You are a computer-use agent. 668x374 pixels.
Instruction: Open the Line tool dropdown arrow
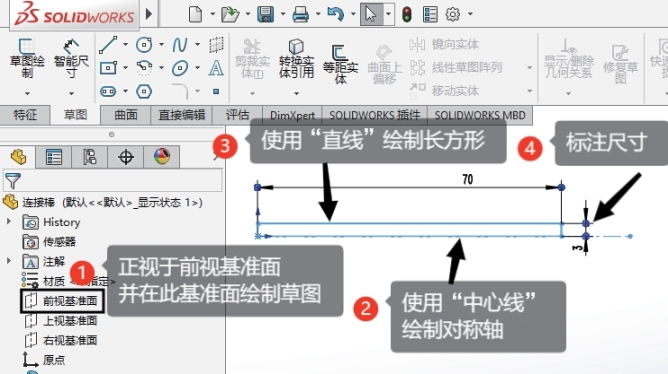pos(125,44)
